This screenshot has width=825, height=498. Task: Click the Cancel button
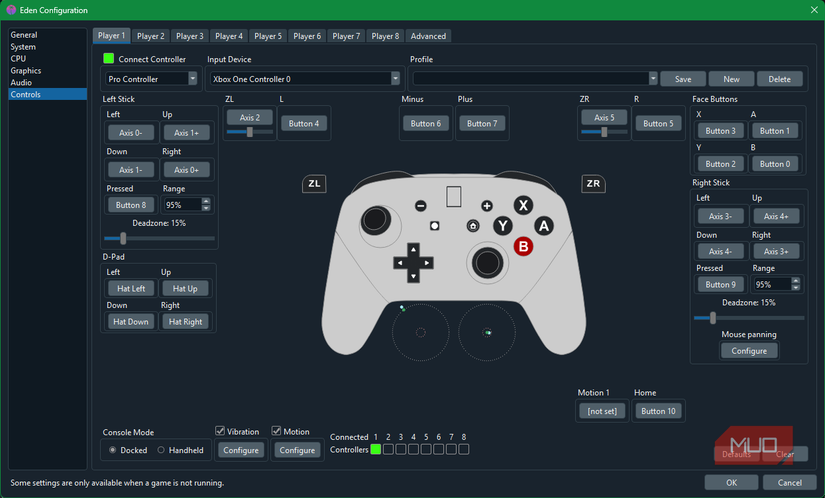pyautogui.click(x=790, y=482)
